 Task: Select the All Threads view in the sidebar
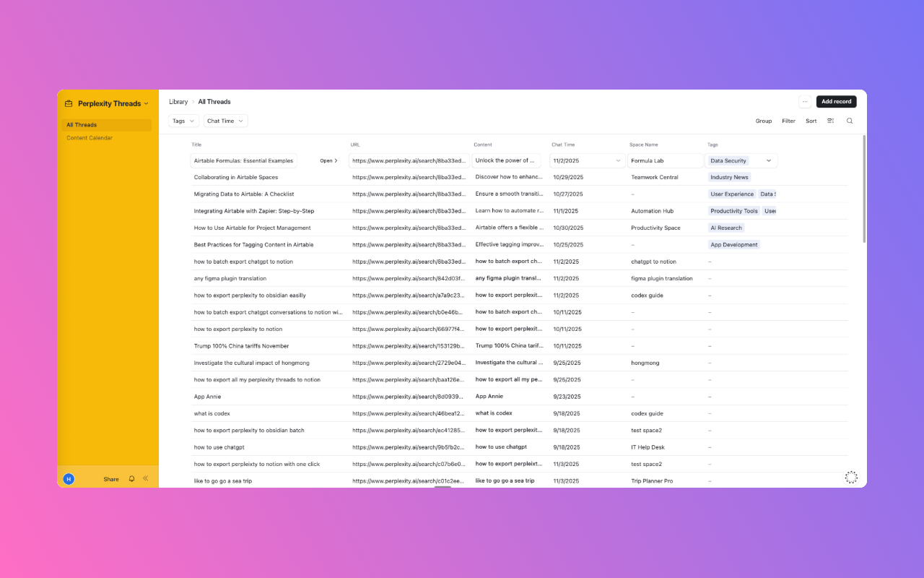tap(82, 124)
